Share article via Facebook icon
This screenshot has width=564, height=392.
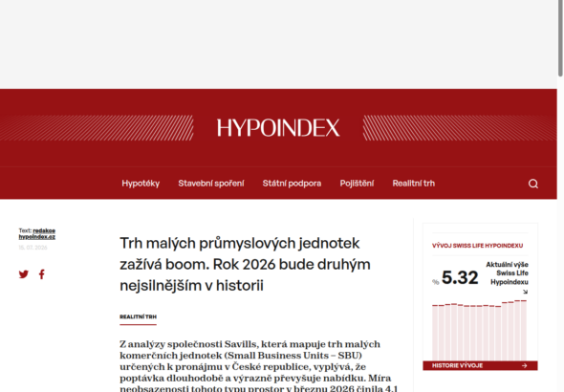[42, 274]
